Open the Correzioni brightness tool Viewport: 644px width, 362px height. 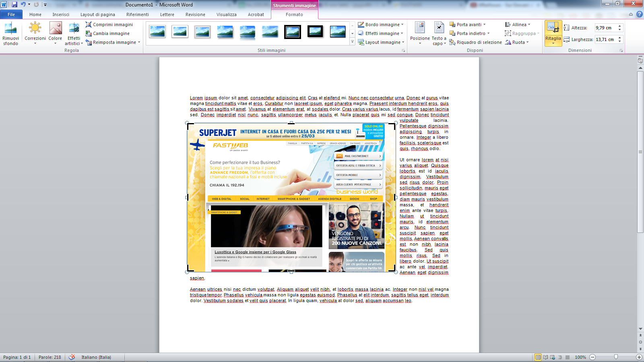point(35,34)
